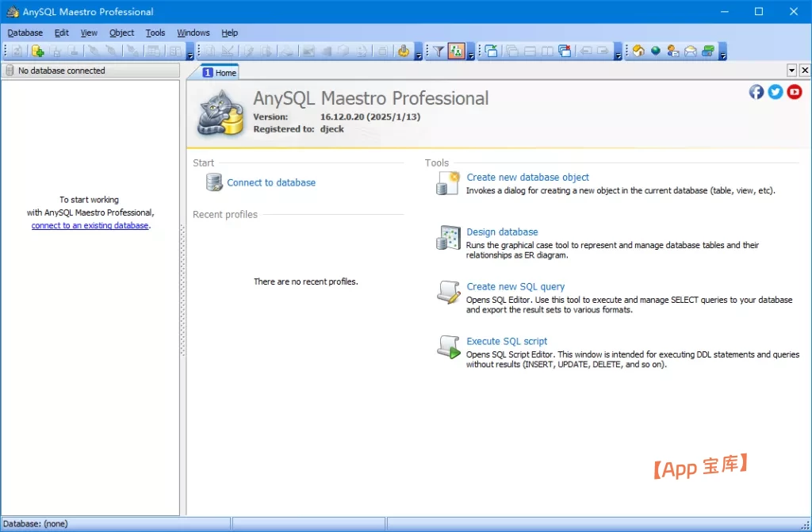Viewport: 812px width, 532px height.
Task: Open the Tools menu
Action: 155,33
